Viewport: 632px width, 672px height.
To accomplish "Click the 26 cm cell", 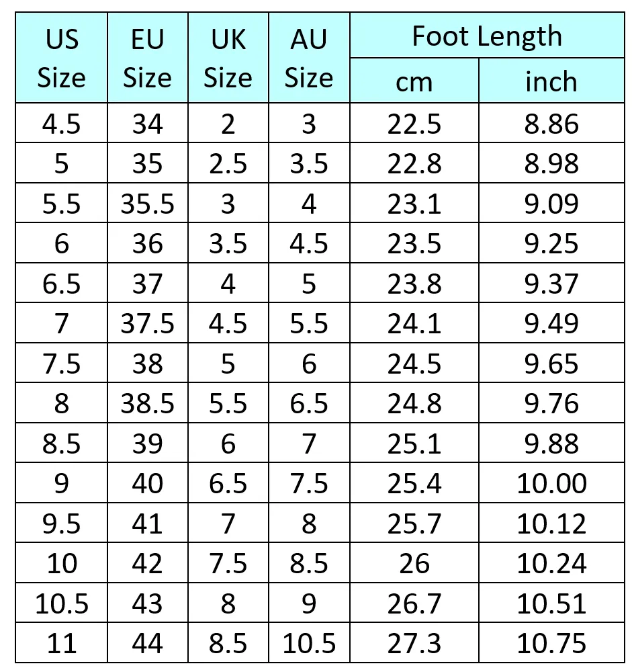I will [414, 562].
